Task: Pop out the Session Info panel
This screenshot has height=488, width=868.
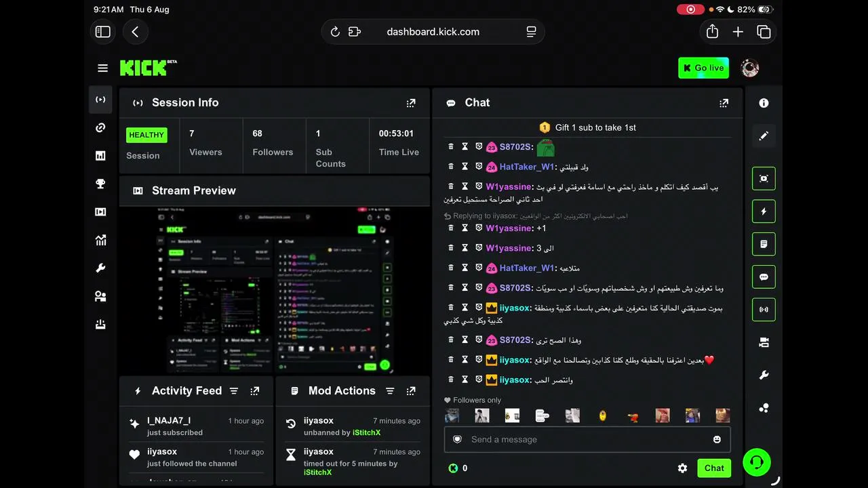Action: point(411,103)
